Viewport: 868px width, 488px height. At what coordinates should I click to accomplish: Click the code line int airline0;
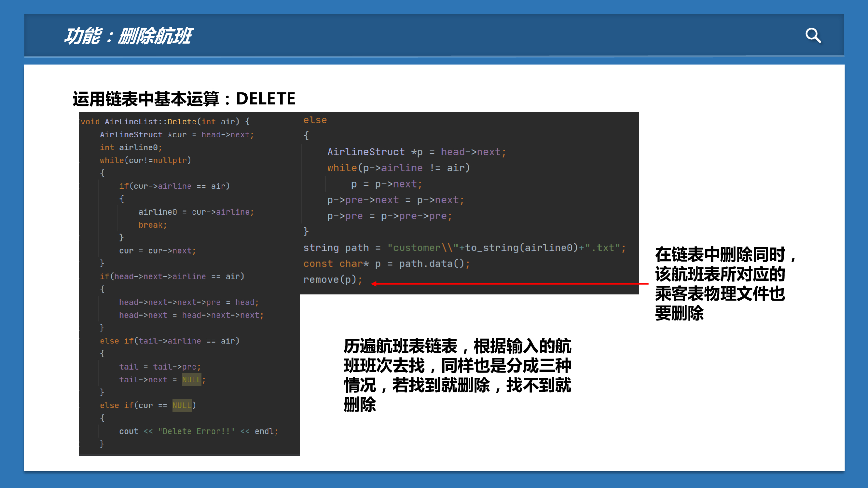click(131, 147)
